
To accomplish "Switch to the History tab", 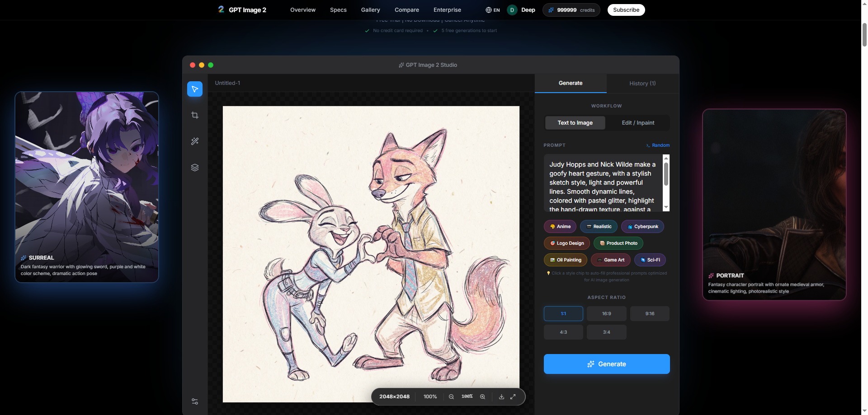I will click(x=642, y=83).
